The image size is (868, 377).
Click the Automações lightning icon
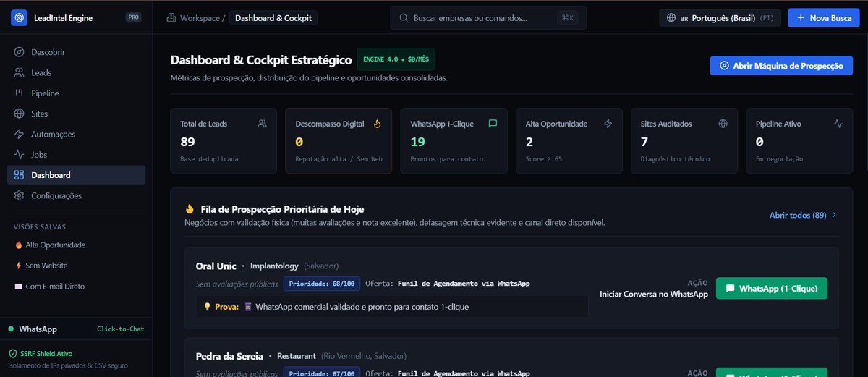[19, 134]
